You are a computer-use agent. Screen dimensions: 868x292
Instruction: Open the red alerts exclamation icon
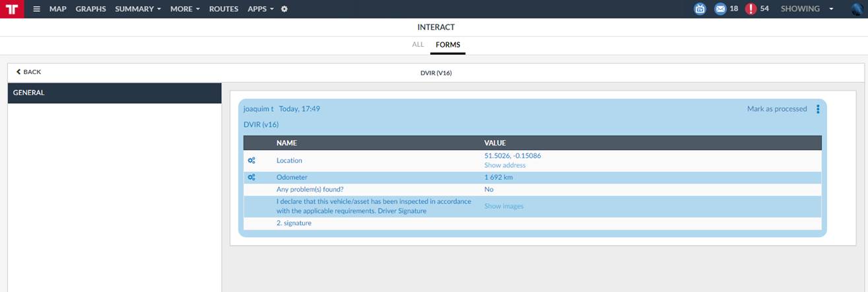point(751,9)
